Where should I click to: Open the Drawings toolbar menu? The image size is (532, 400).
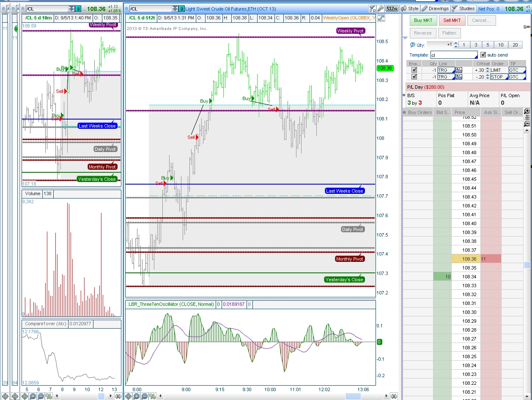435,8
